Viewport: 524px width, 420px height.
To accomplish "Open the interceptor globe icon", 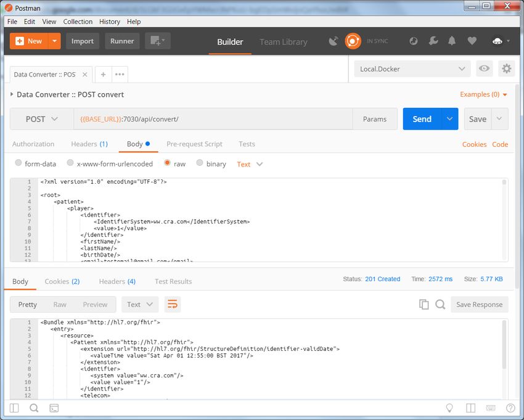I will [414, 41].
